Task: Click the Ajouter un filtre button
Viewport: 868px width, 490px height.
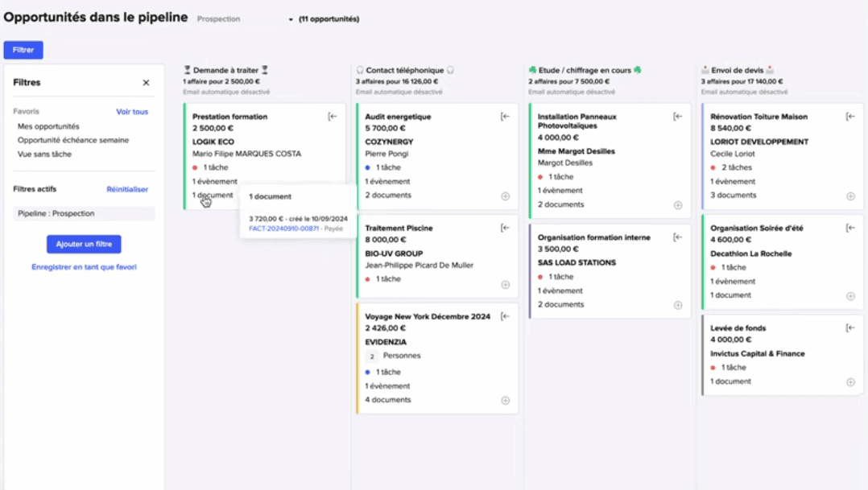Action: click(x=82, y=244)
